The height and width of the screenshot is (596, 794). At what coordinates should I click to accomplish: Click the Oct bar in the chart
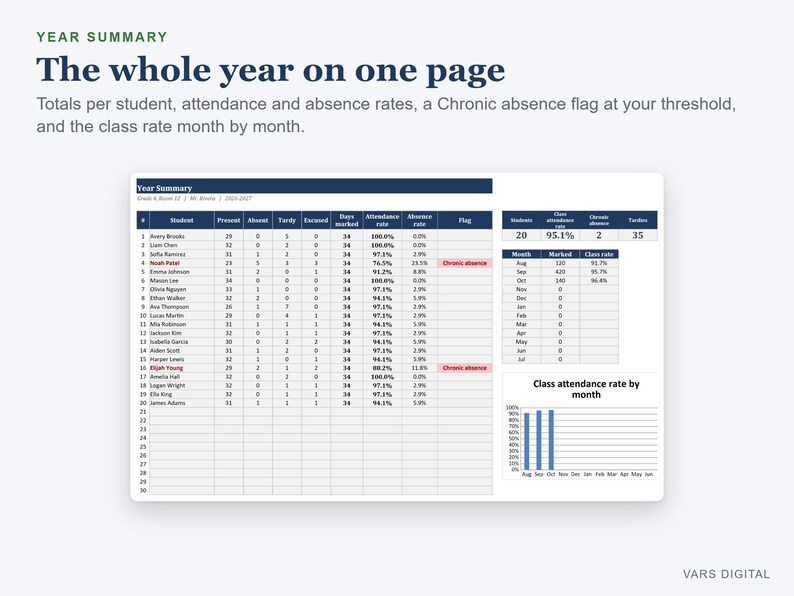point(551,440)
